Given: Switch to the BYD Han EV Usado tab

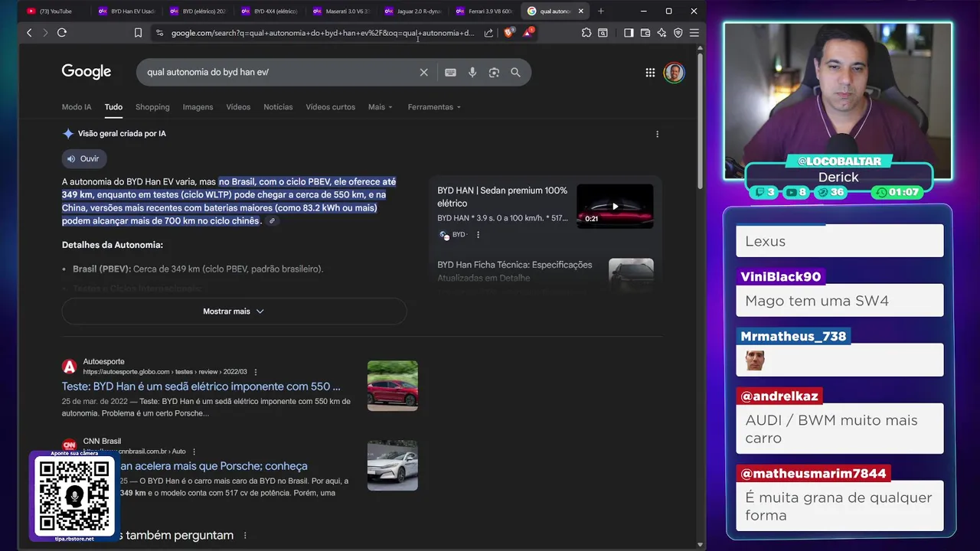Looking at the screenshot, I should 126,11.
